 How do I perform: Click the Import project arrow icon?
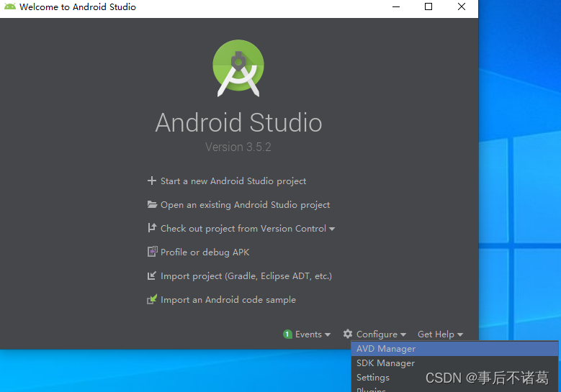click(x=152, y=275)
